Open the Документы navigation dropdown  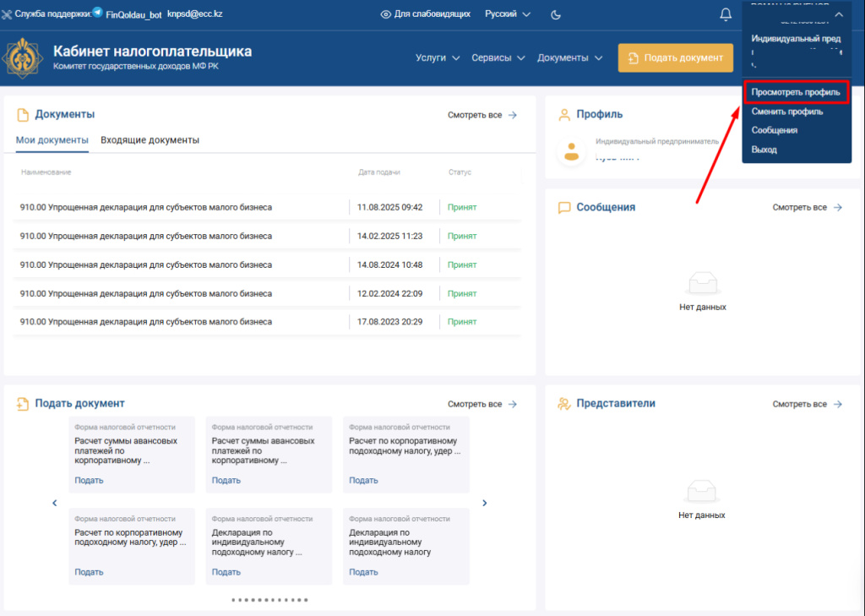[x=570, y=57]
